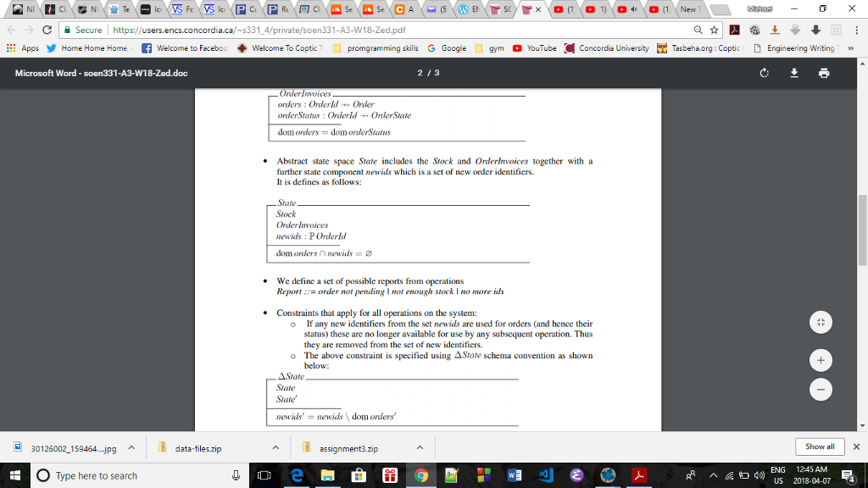
Task: Click inside the Chrome address bar
Action: click(339, 28)
